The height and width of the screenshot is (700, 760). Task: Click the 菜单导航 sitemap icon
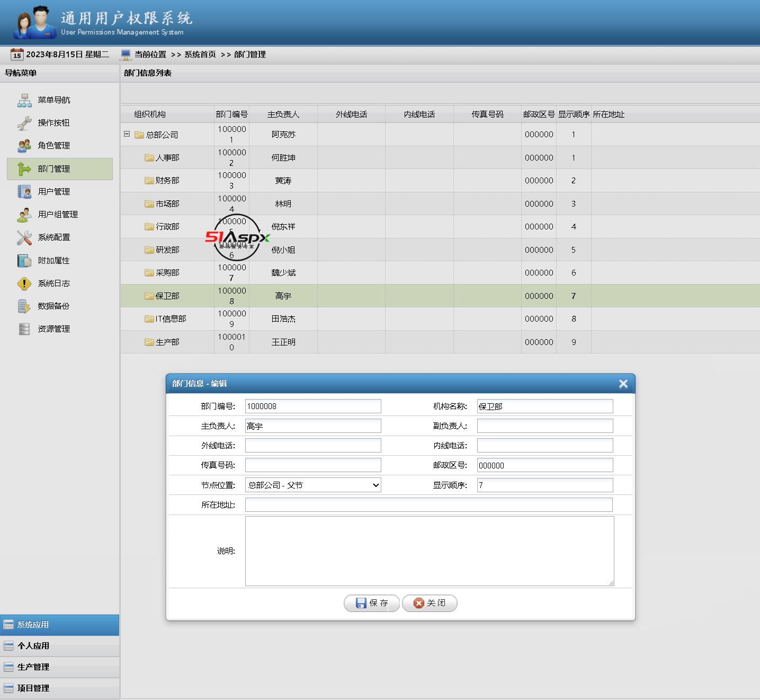coord(24,100)
